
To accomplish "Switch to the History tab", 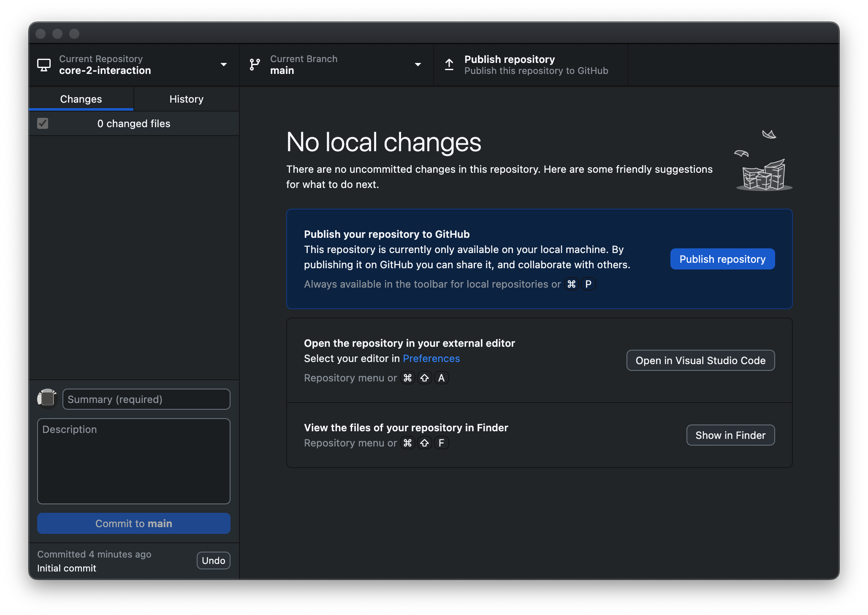I will click(x=186, y=99).
